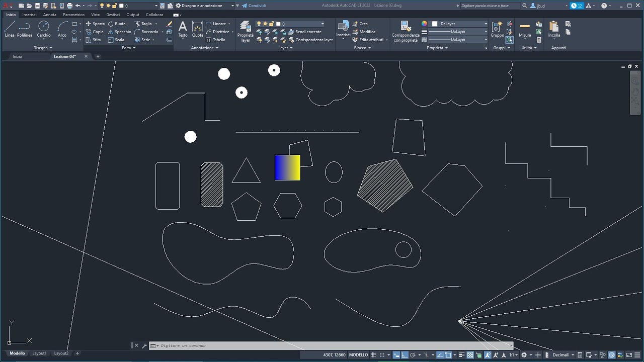The image size is (644, 362).
Task: Toggle the drawing grid display in status bar
Action: pos(374,355)
